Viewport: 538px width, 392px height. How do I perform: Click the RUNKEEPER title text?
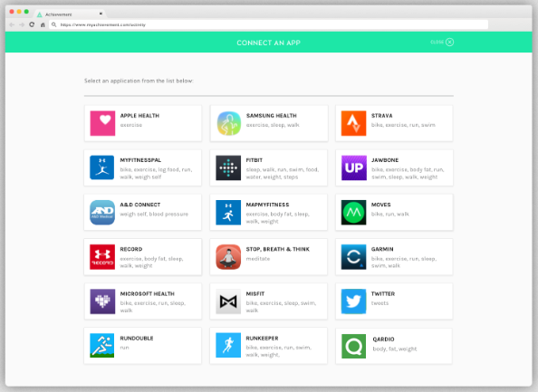(x=262, y=339)
